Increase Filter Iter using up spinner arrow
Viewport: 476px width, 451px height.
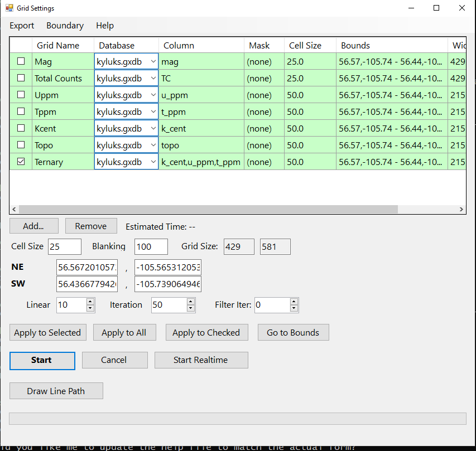(294, 302)
